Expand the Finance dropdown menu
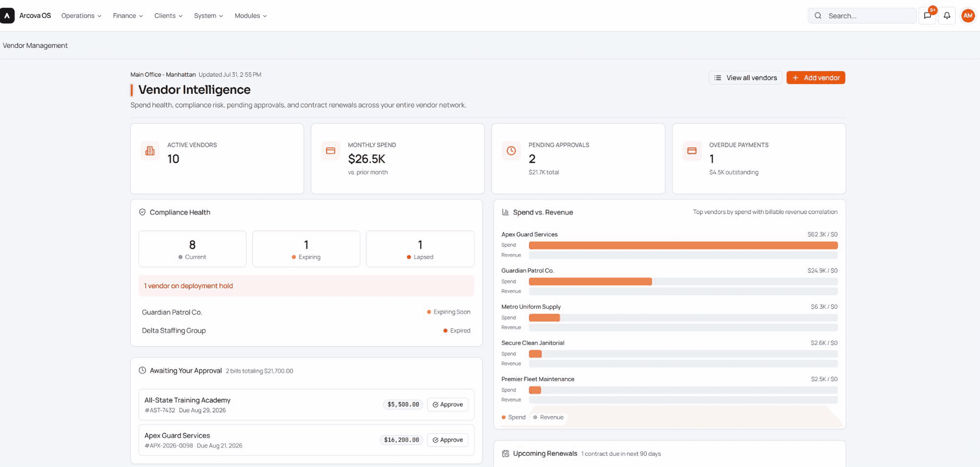Viewport: 980px width, 467px height. click(128, 15)
